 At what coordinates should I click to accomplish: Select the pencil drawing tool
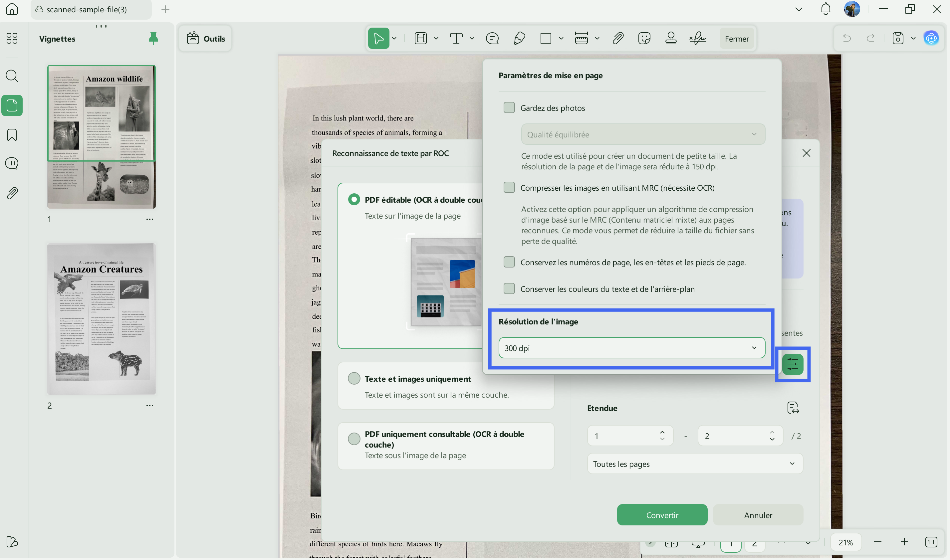coord(519,39)
